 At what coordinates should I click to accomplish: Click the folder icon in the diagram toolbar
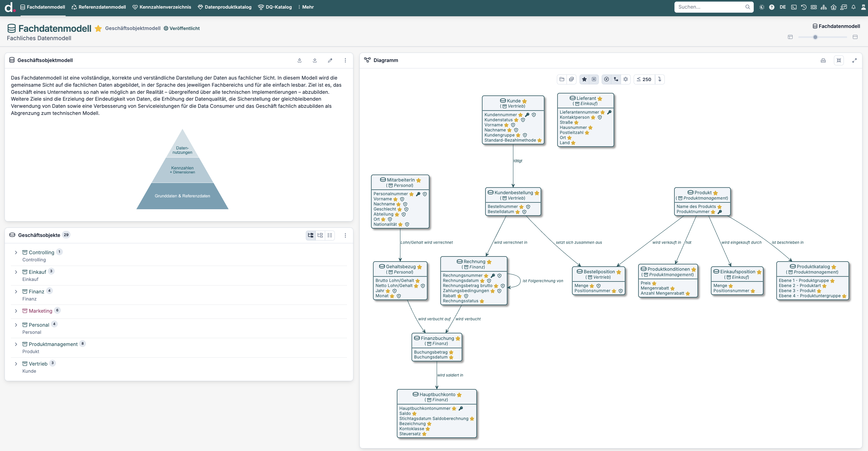click(x=562, y=79)
